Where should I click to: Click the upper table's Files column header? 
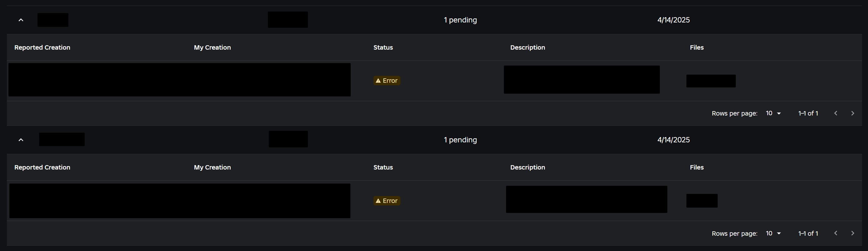[696, 47]
